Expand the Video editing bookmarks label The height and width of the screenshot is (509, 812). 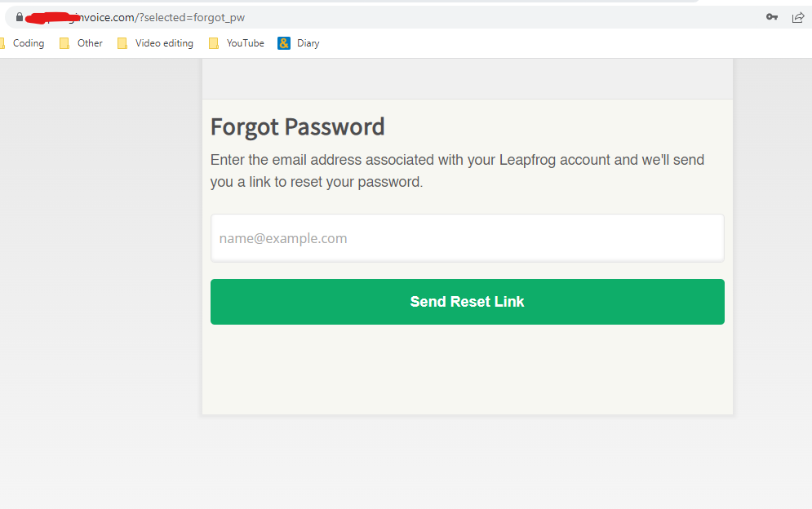coord(164,43)
